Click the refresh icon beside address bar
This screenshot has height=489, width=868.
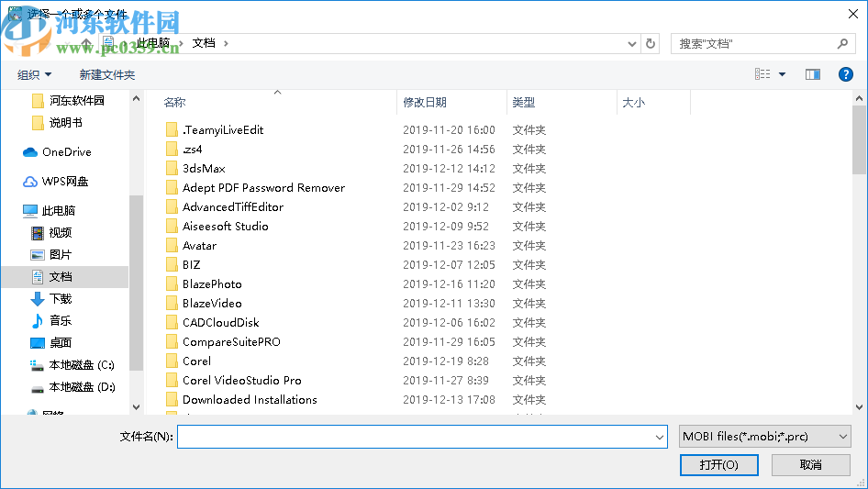[x=651, y=43]
